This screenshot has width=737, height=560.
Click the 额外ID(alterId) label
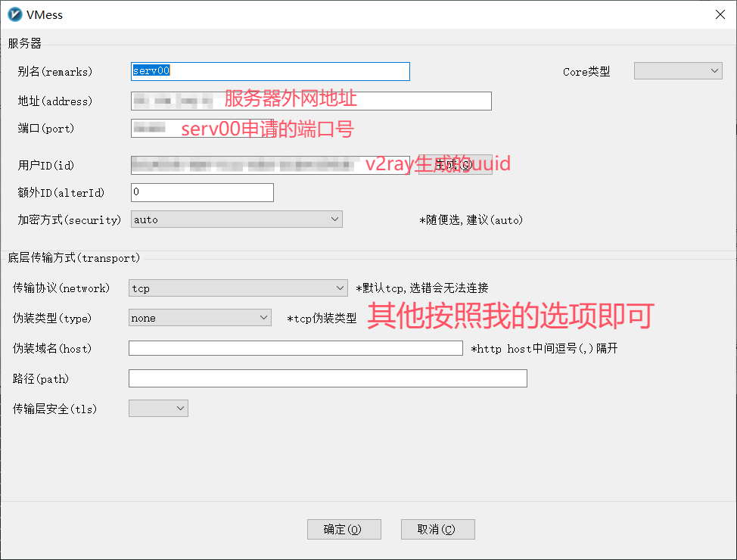click(x=61, y=192)
